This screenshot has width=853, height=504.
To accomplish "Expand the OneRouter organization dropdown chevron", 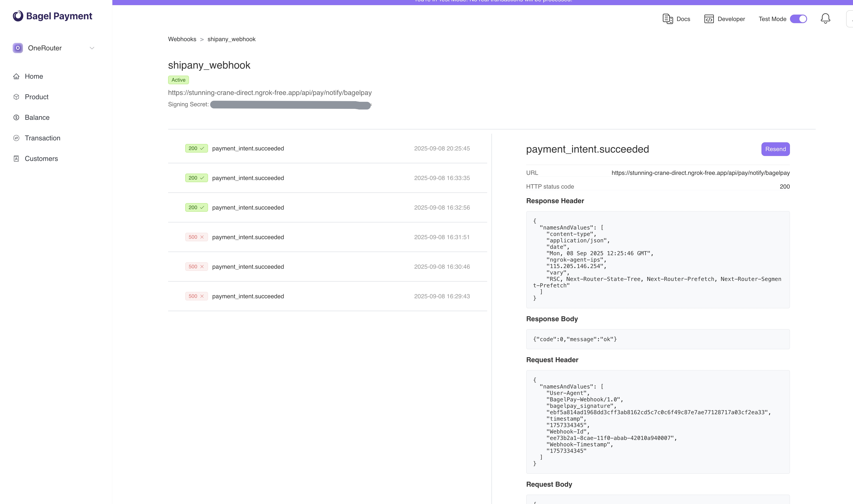I will pos(92,48).
